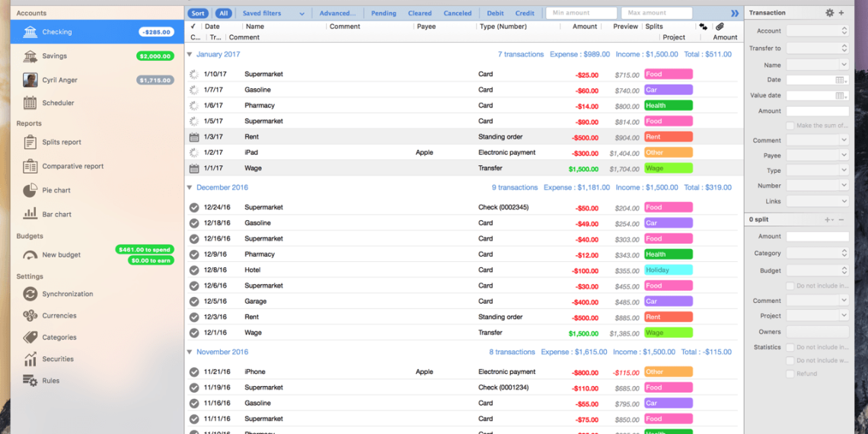
Task: Enable the Refund checkbox
Action: (x=790, y=374)
